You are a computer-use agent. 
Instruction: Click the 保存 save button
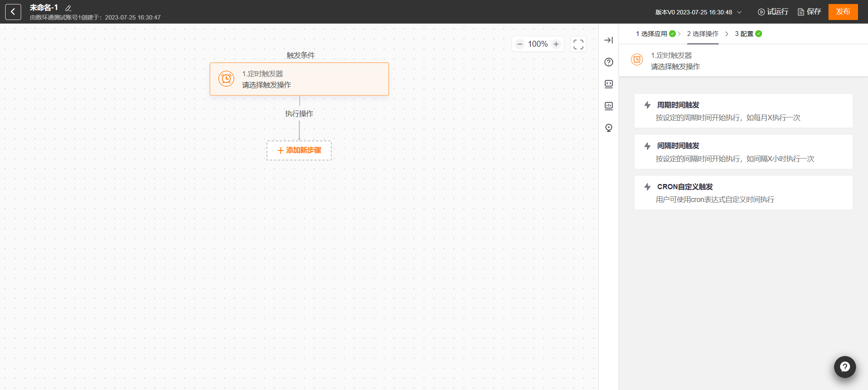809,12
